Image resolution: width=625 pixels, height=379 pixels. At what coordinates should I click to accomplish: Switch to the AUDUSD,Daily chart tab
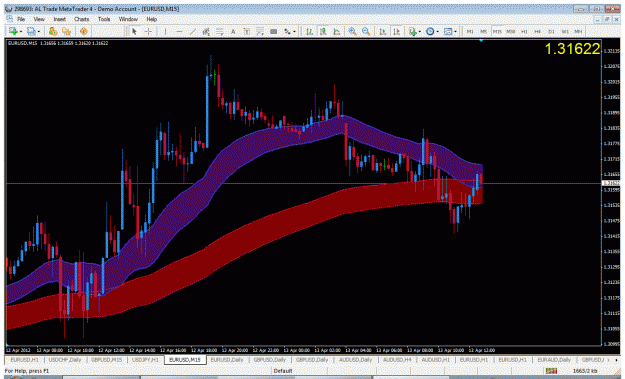click(x=356, y=360)
